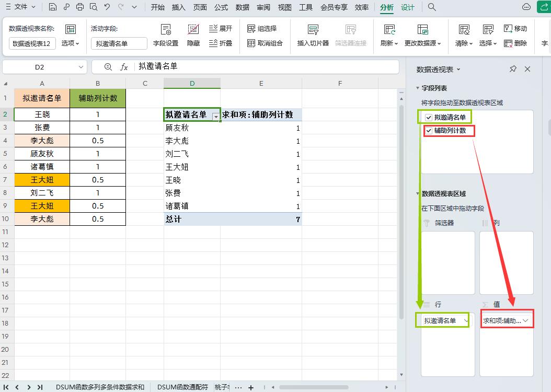Switch to the 数据 tab
Viewport: 551px width, 392px height.
pos(242,7)
